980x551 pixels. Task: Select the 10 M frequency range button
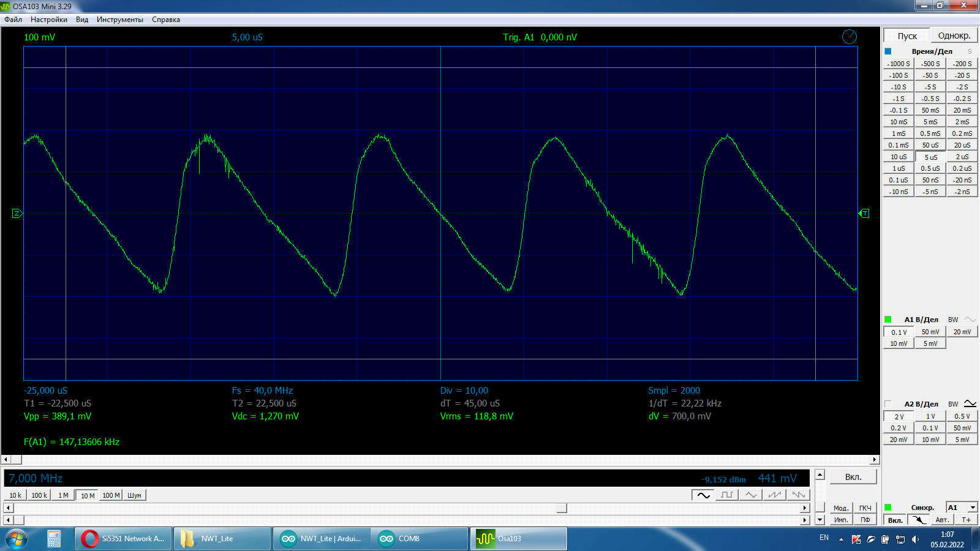pyautogui.click(x=88, y=495)
